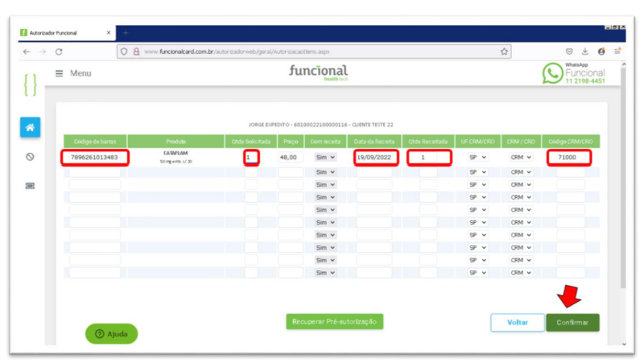Open Com receita dropdown for CATAFLAM row

[325, 157]
